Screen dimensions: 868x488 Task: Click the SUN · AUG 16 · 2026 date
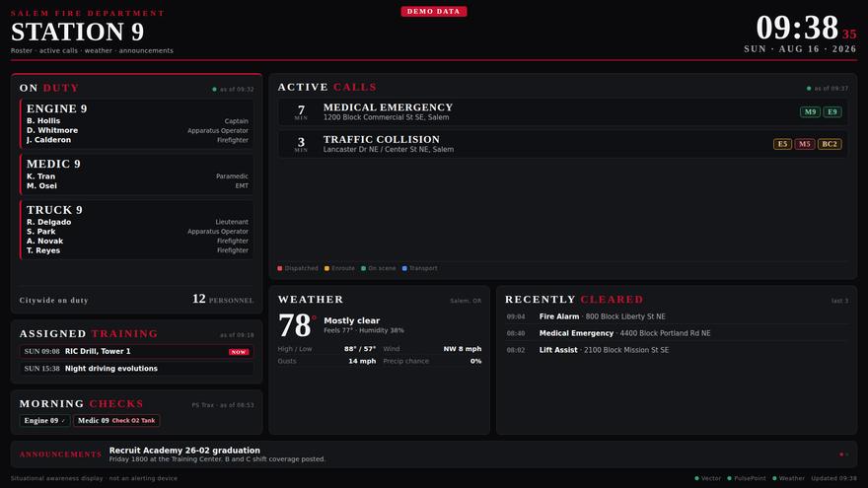tap(800, 48)
